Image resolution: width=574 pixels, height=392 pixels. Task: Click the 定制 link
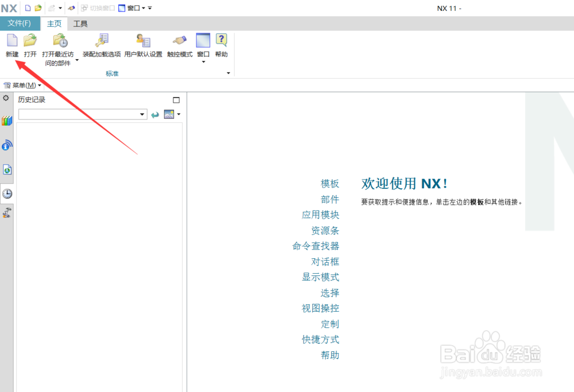(330, 324)
